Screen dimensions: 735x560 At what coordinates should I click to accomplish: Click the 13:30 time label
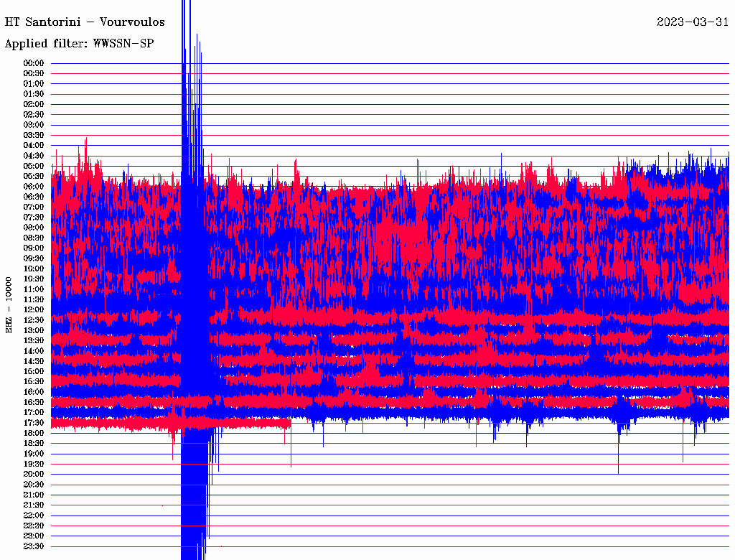click(x=34, y=340)
